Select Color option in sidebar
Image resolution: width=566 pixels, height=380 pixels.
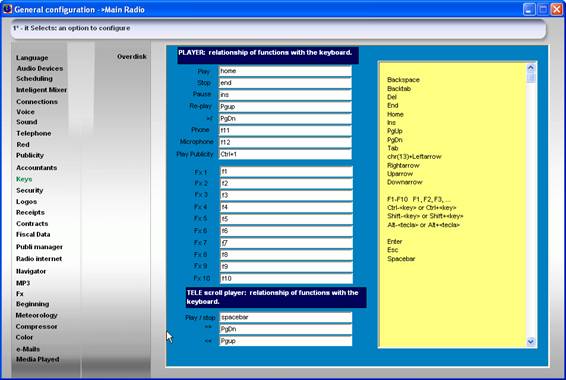coord(24,337)
